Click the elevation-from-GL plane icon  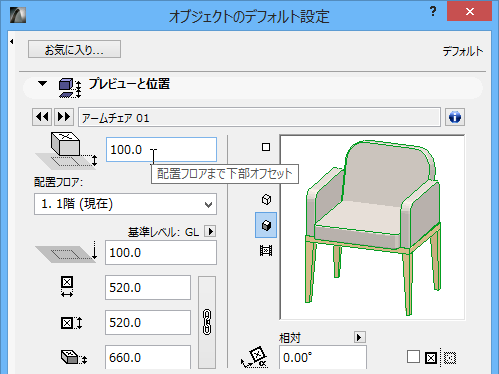[67, 252]
